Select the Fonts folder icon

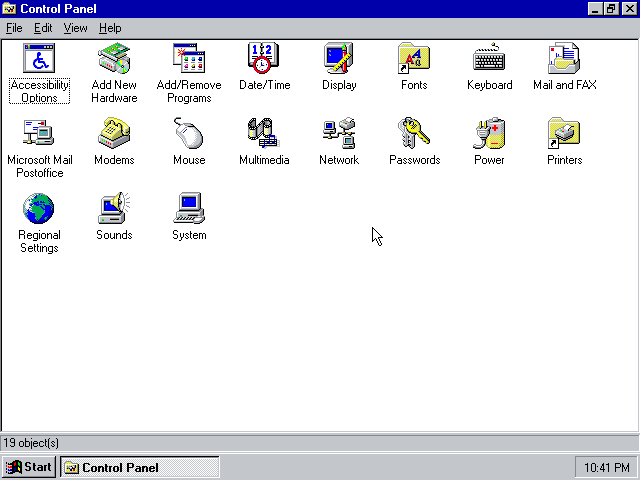pos(414,58)
